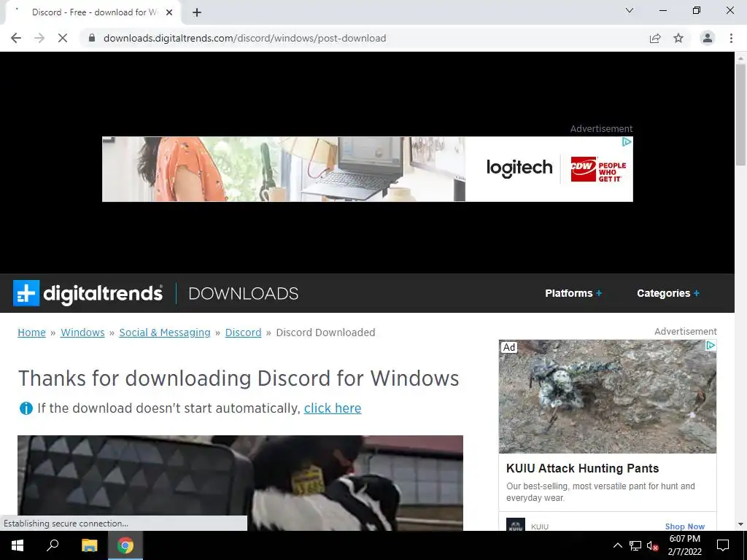
Task: Click the scrollbar down arrow
Action: click(740, 524)
